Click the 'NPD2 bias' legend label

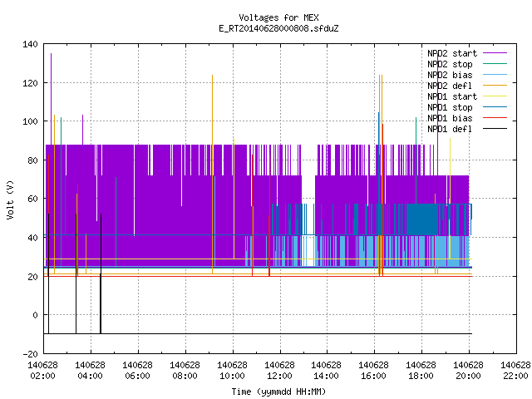(x=450, y=75)
